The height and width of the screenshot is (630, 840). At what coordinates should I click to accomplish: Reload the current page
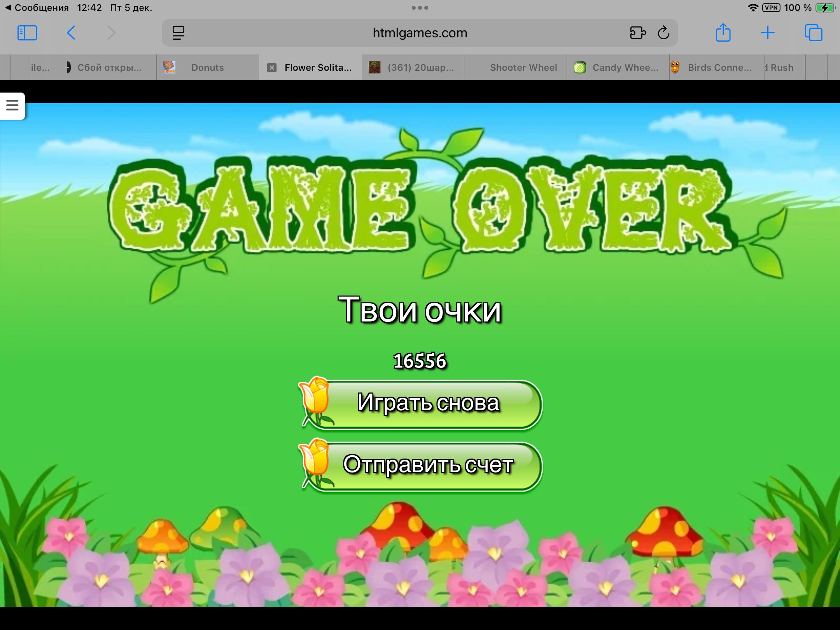coord(663,33)
